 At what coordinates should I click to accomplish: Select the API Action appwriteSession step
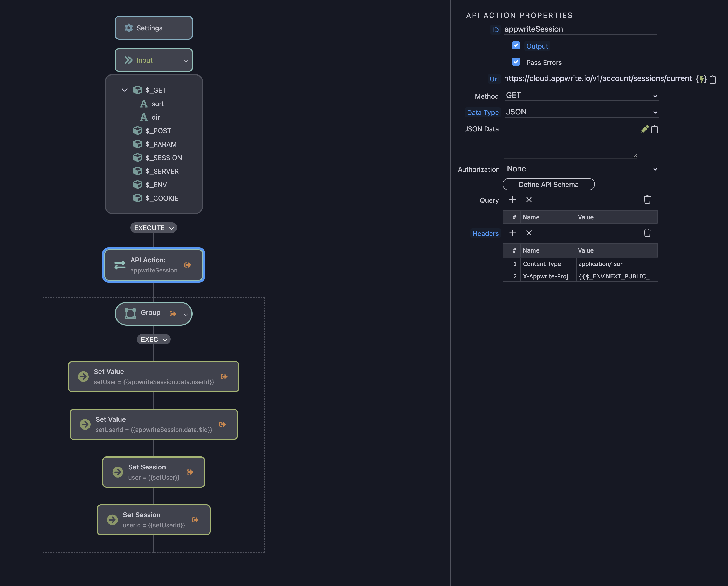(154, 265)
